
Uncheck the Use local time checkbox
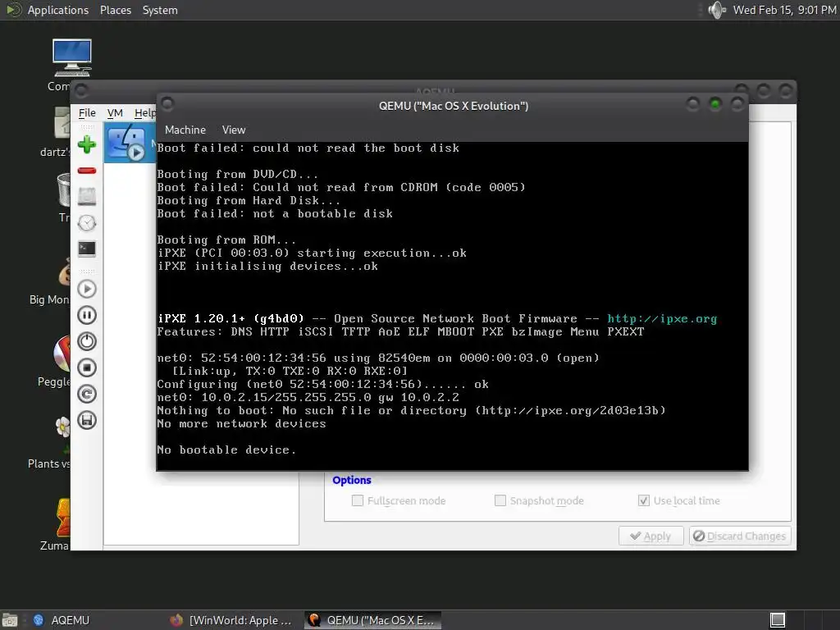point(643,501)
